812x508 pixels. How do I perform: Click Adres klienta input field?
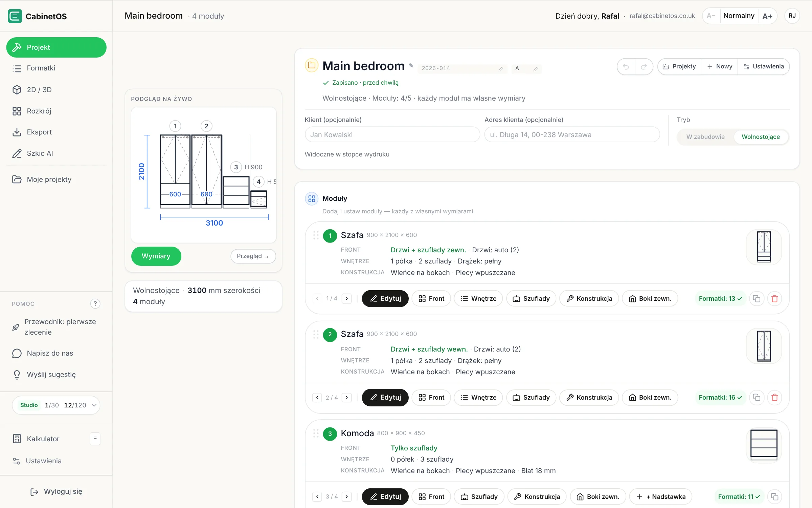(x=572, y=135)
